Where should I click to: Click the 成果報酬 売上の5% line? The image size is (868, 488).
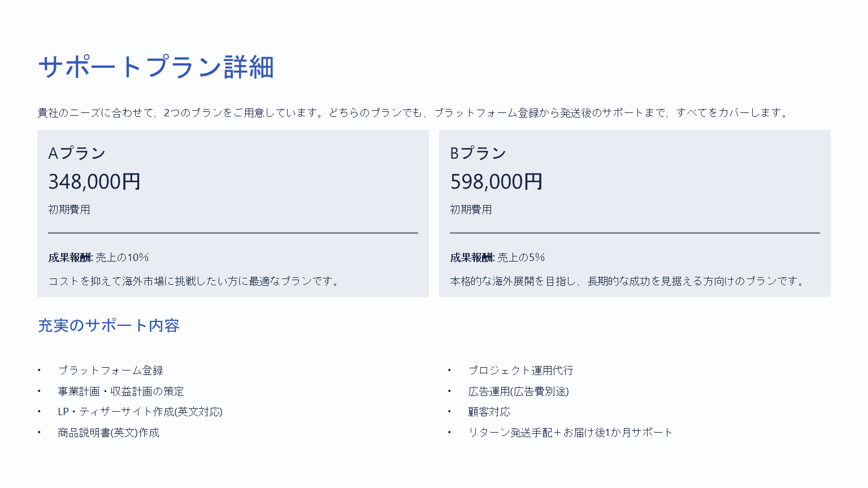point(497,258)
